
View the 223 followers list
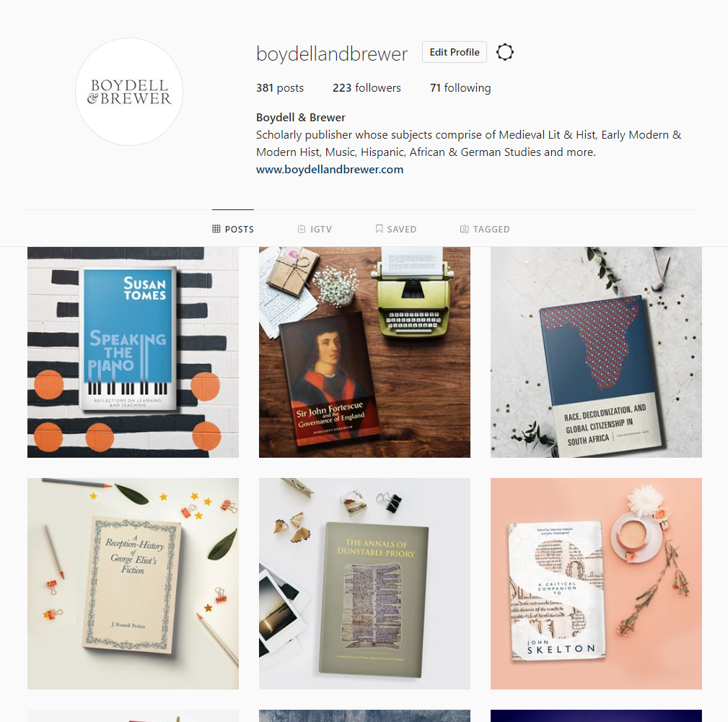(x=367, y=88)
